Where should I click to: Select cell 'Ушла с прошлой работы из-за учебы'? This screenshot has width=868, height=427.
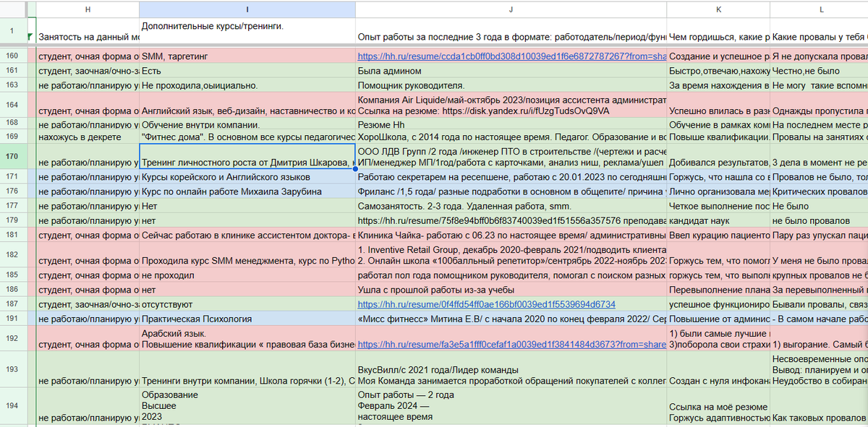pos(511,290)
